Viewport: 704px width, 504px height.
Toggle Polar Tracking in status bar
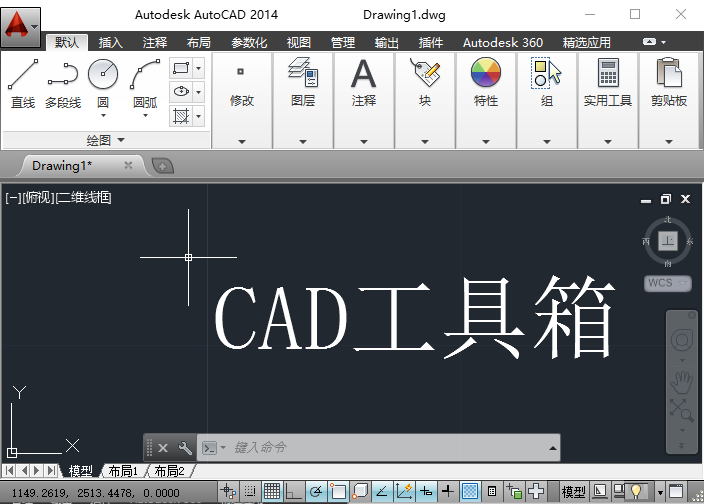316,491
